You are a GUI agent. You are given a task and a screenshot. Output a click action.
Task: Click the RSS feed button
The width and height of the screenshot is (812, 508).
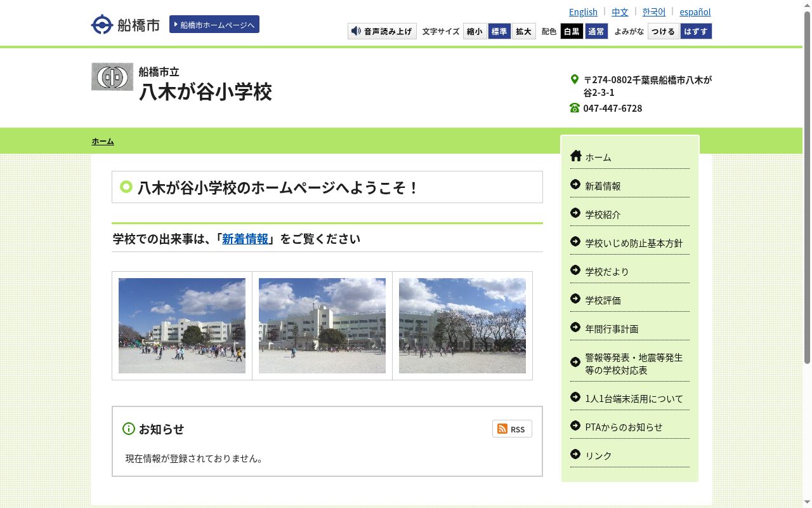coord(512,429)
